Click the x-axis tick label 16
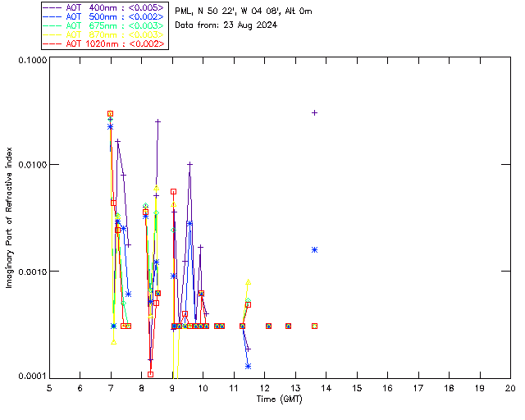 point(387,388)
